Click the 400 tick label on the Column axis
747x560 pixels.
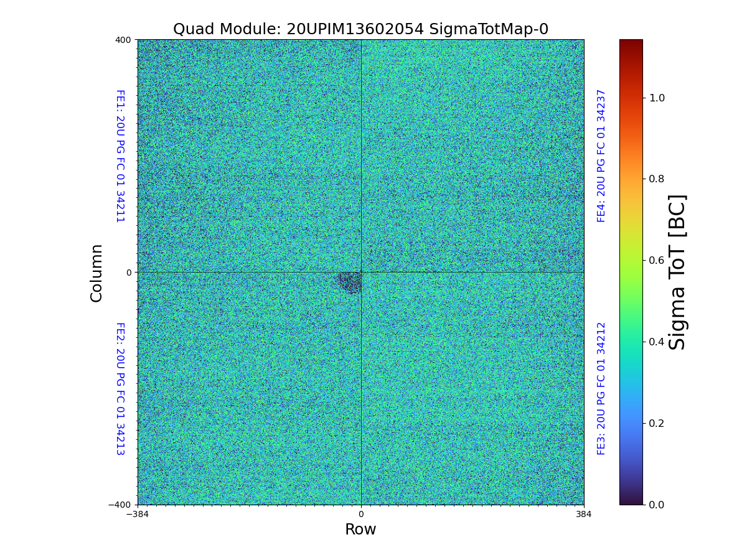tap(123, 40)
